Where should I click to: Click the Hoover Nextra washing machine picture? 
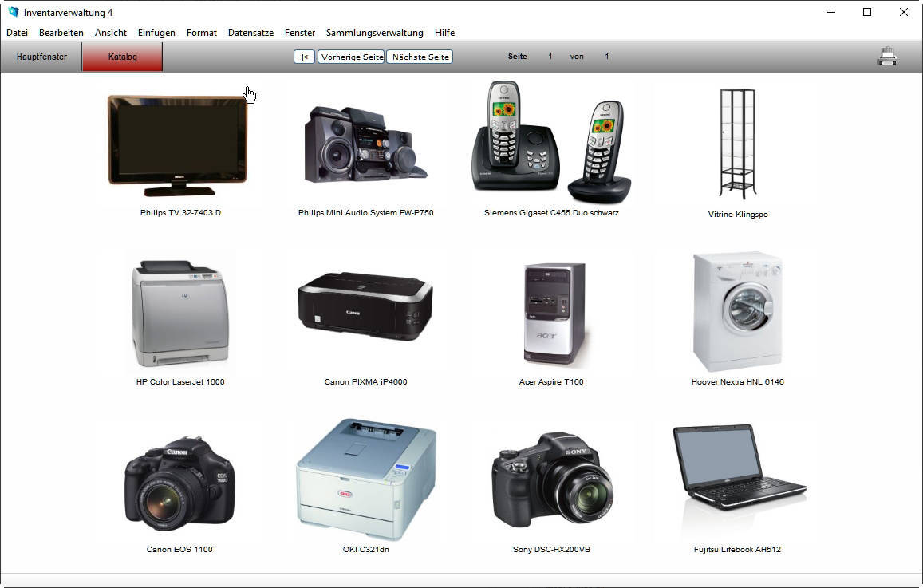click(x=737, y=312)
